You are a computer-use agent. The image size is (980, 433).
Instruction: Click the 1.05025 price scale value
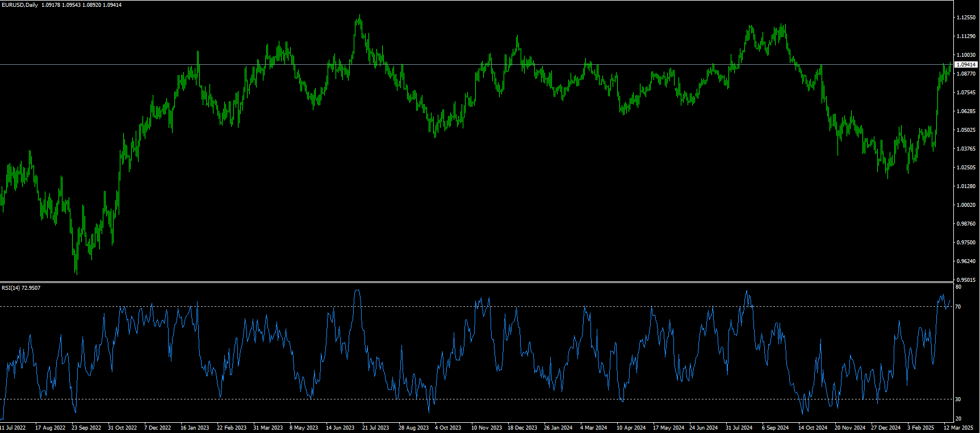(966, 130)
